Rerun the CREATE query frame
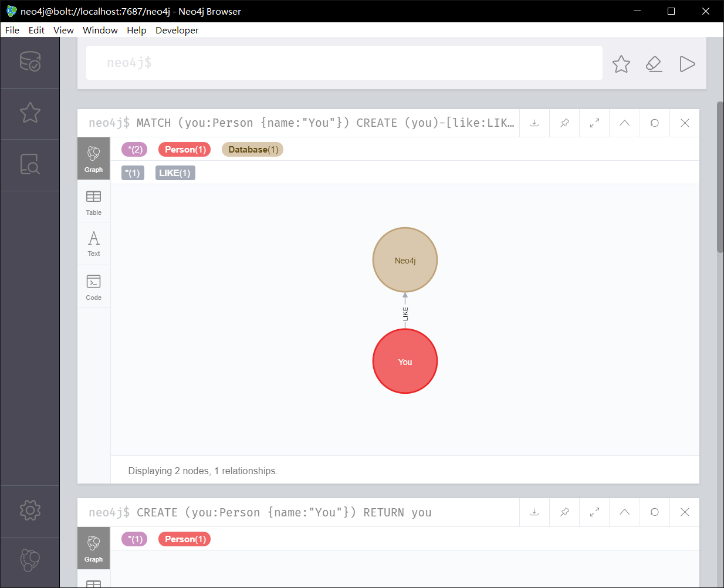The height and width of the screenshot is (588, 724). (x=654, y=512)
